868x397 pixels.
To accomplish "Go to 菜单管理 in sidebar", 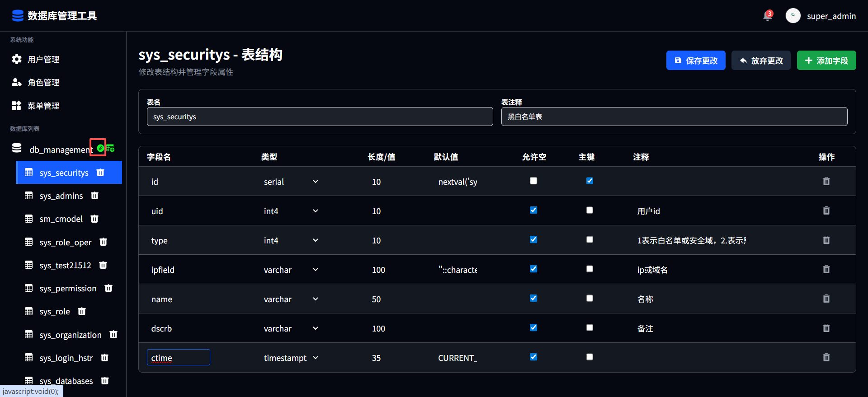I will pos(43,106).
